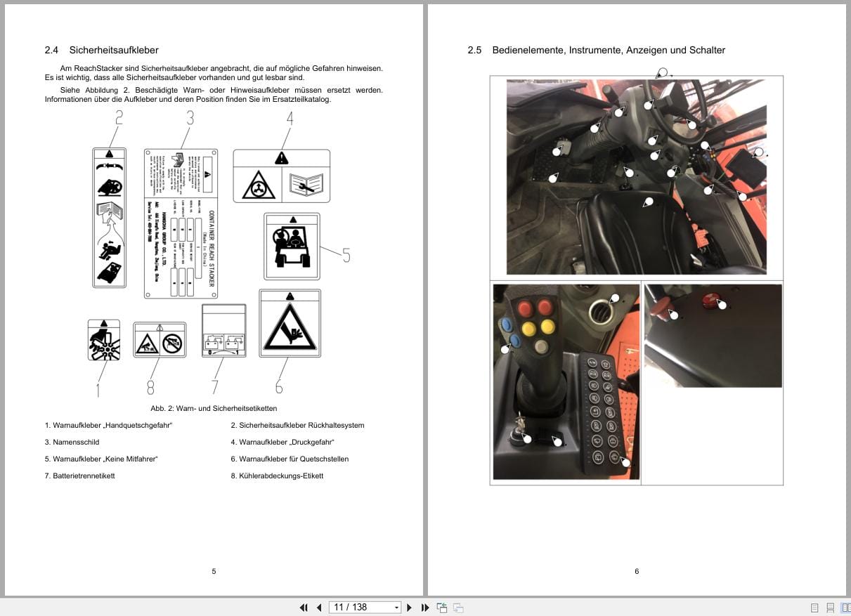Screen dimensions: 851x616
Task: Go to the previous page
Action: point(318,608)
